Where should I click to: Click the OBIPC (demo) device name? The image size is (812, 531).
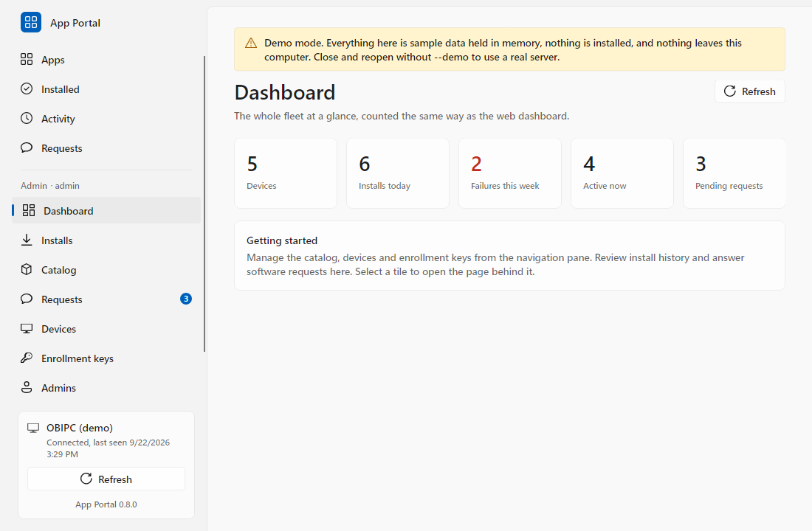pos(80,428)
